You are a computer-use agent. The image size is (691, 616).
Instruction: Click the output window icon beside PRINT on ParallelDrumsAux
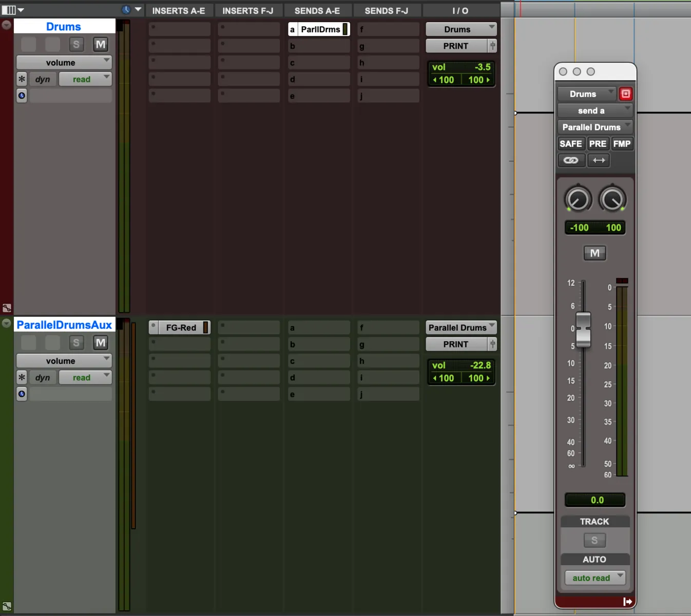pyautogui.click(x=492, y=344)
